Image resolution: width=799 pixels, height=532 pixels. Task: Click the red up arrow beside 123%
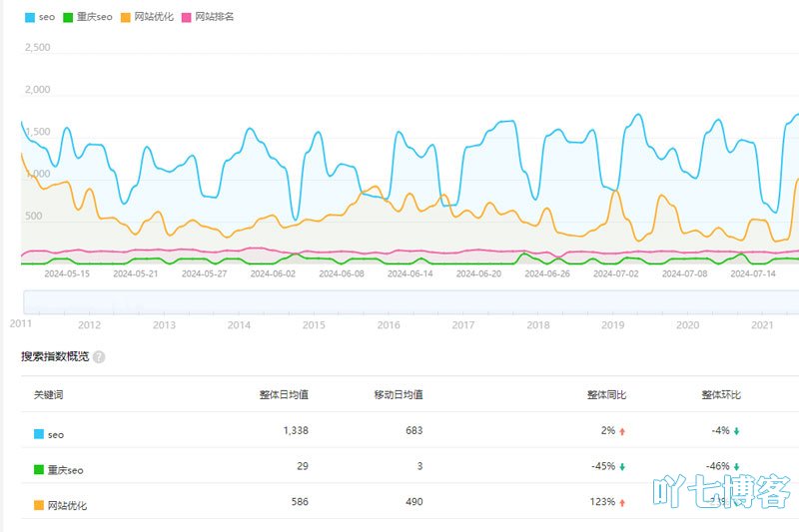coord(622,502)
